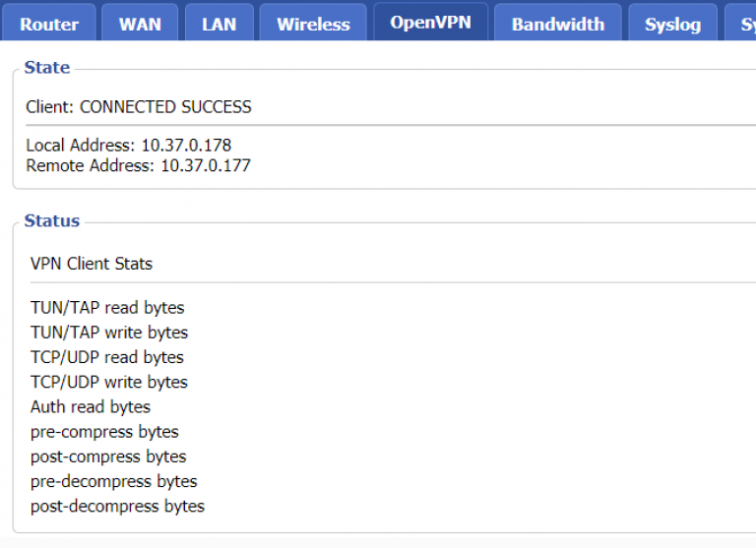Switch to the WAN tab
756x548 pixels.
(x=140, y=25)
